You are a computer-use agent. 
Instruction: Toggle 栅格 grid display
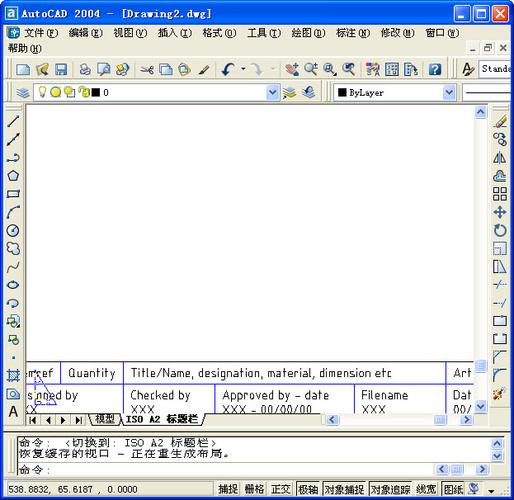pos(254,489)
